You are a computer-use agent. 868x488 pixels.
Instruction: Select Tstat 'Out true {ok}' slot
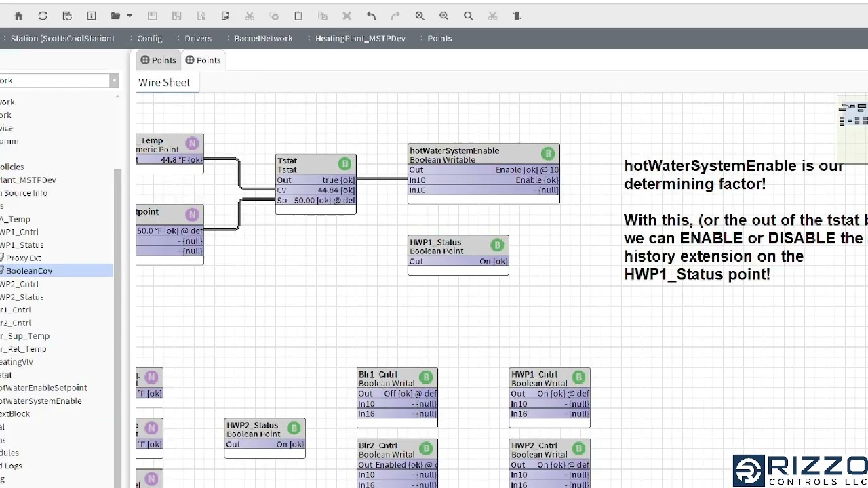316,180
